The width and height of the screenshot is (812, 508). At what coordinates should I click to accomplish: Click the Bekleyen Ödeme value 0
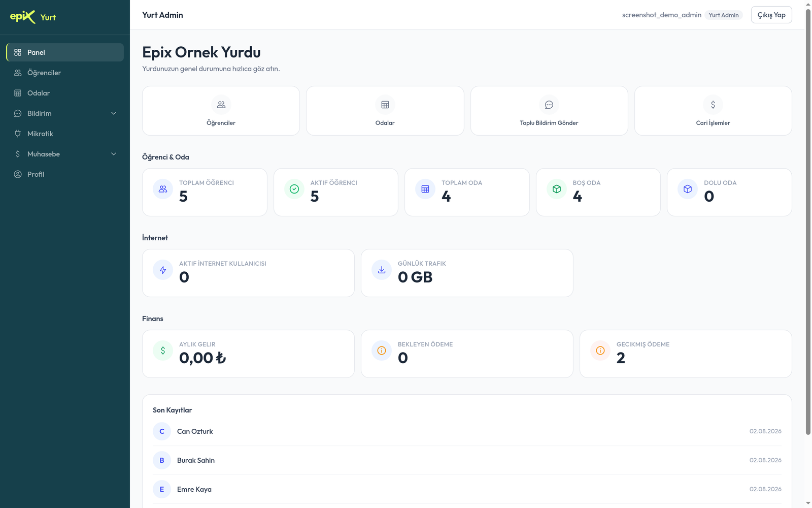pyautogui.click(x=403, y=358)
